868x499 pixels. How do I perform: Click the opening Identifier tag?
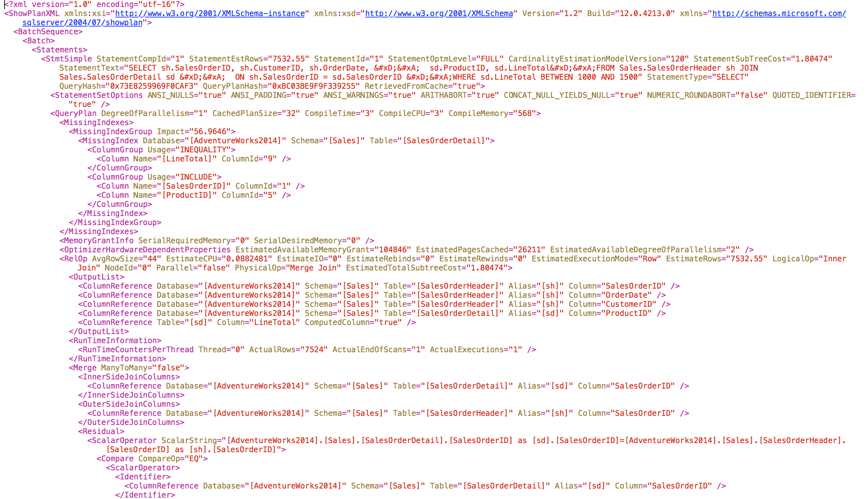coord(143,477)
